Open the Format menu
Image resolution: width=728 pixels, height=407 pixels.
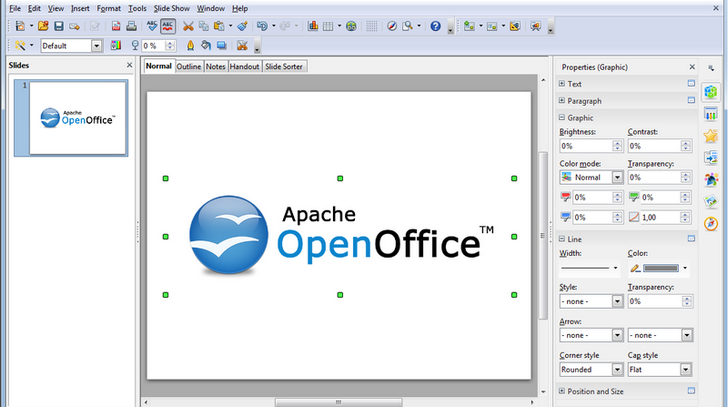[108, 8]
